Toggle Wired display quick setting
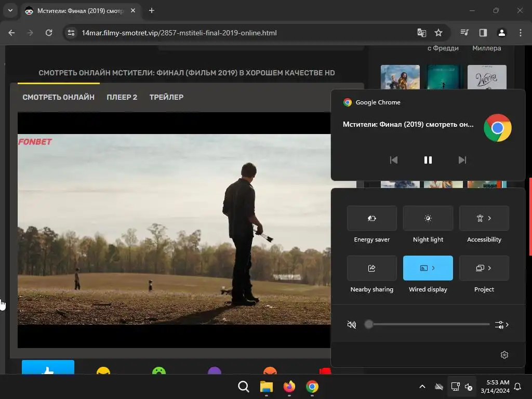 pos(428,268)
